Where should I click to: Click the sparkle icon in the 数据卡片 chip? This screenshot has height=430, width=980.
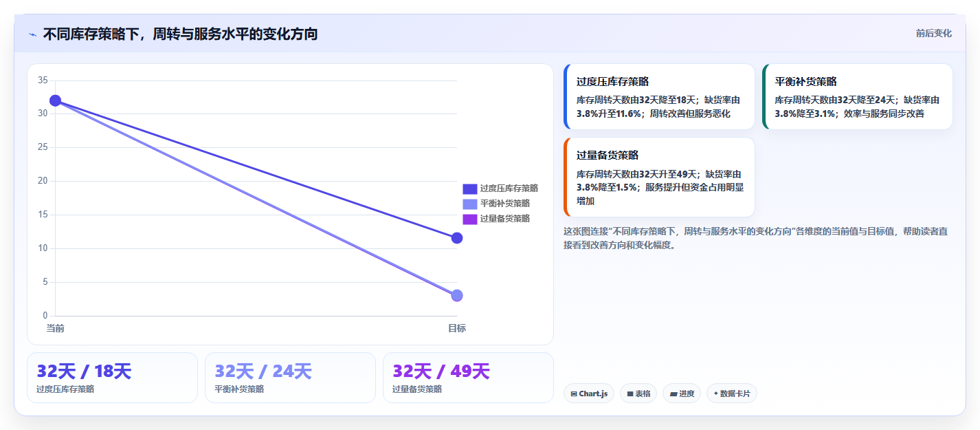click(x=716, y=394)
